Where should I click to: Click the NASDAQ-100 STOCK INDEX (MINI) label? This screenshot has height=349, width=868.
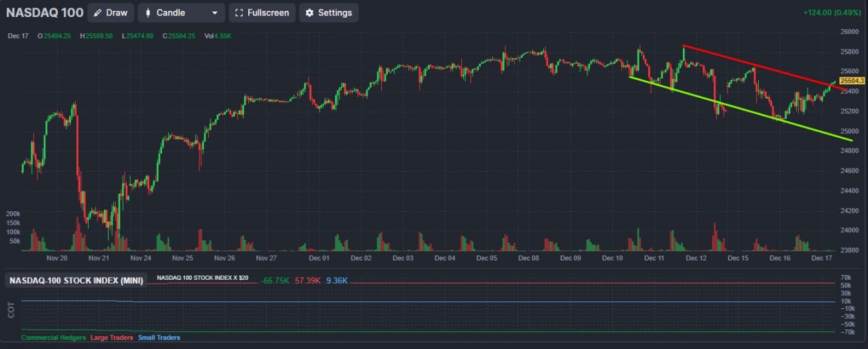(76, 280)
